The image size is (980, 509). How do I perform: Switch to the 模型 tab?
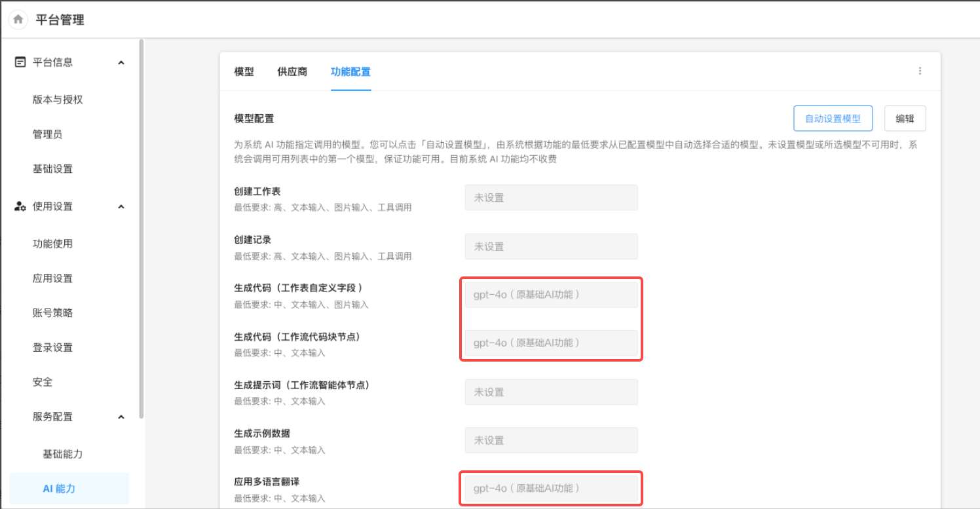pos(244,72)
